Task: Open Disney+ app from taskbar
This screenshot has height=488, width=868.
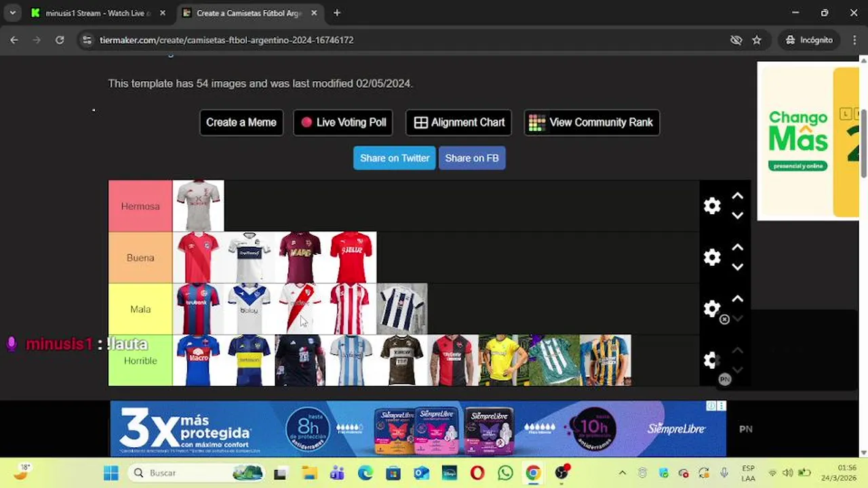Action: [450, 473]
